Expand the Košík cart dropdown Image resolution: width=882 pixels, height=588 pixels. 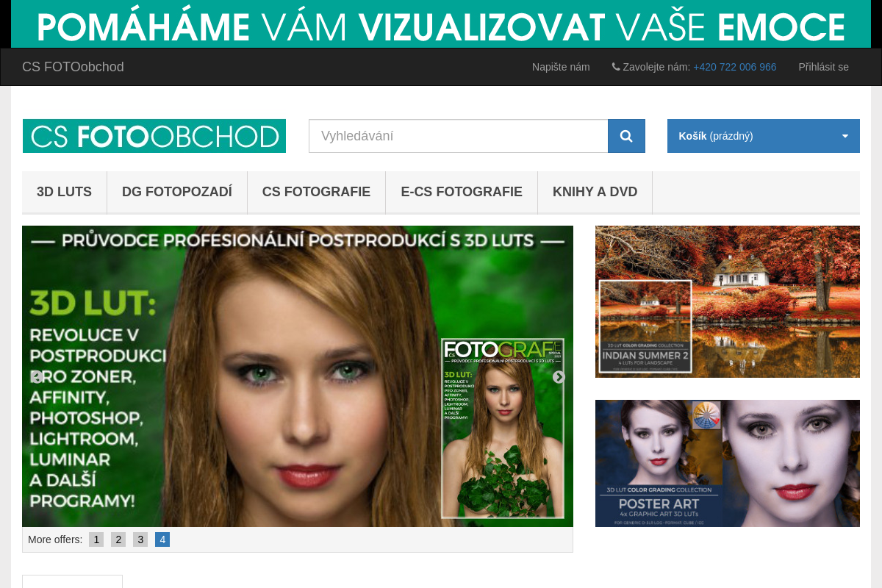pyautogui.click(x=764, y=136)
